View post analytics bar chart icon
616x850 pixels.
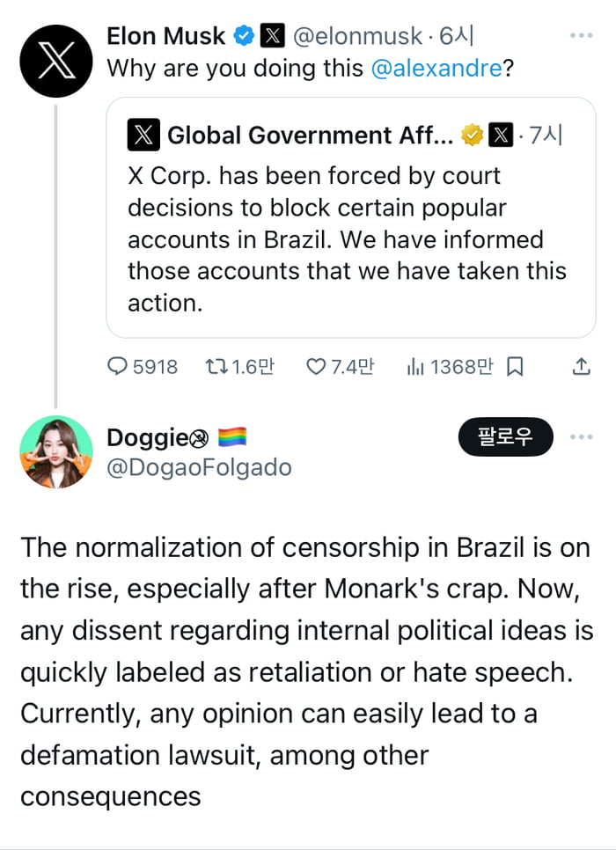(x=415, y=367)
